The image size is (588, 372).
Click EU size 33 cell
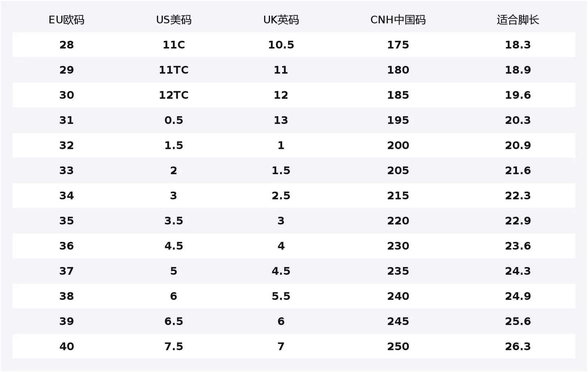pos(67,170)
